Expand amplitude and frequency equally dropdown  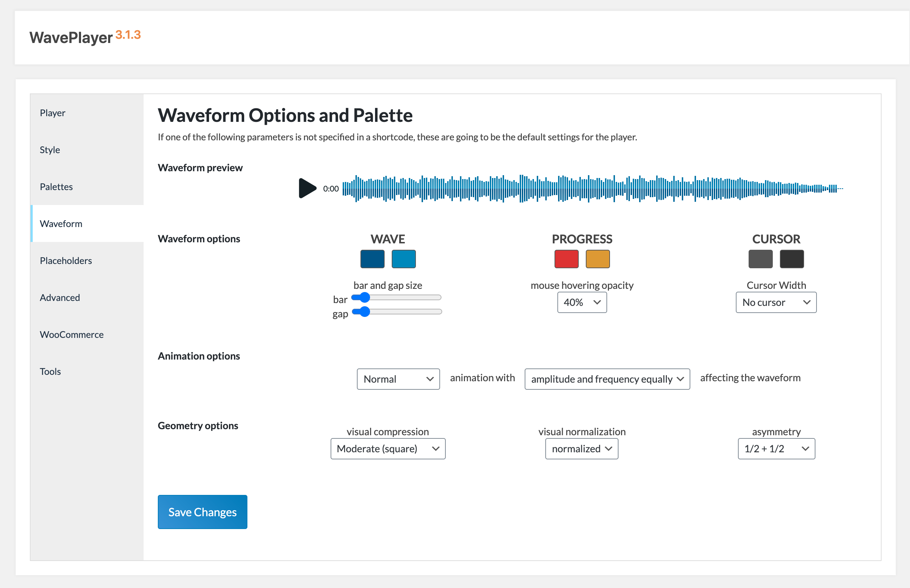607,379
